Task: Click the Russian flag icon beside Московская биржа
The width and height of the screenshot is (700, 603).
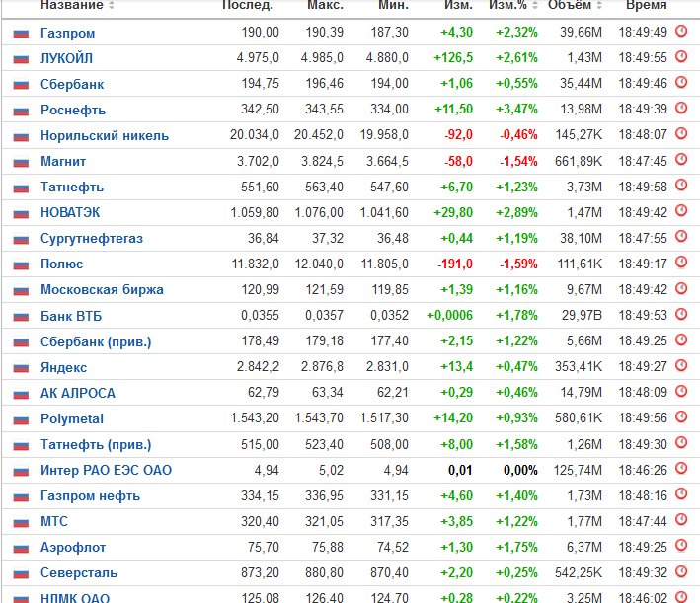Action: 21,290
